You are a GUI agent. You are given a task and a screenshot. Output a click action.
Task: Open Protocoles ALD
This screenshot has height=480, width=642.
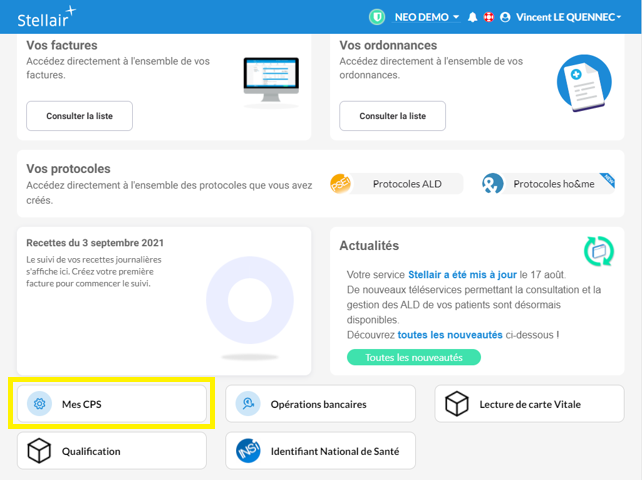pos(398,184)
